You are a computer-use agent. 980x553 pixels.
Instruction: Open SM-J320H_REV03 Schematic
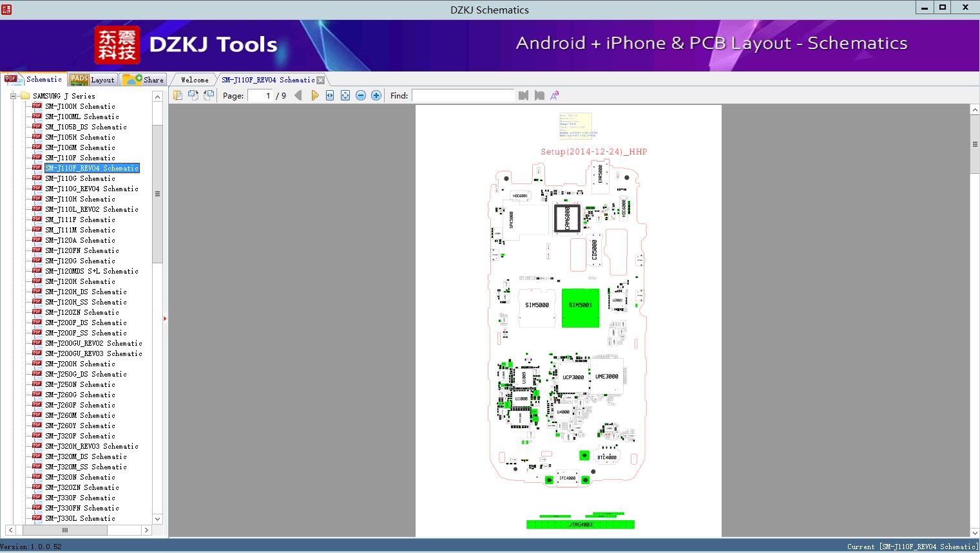click(x=91, y=446)
